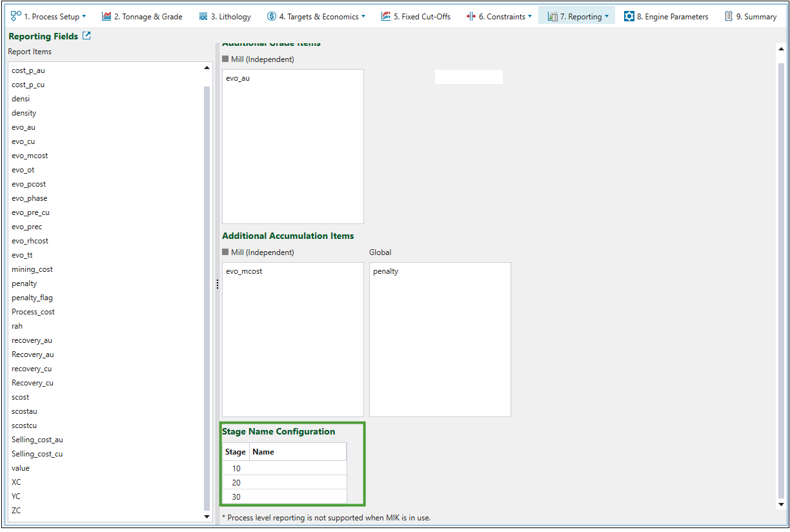Click the Summary document icon
The image size is (790, 532).
coord(729,16)
